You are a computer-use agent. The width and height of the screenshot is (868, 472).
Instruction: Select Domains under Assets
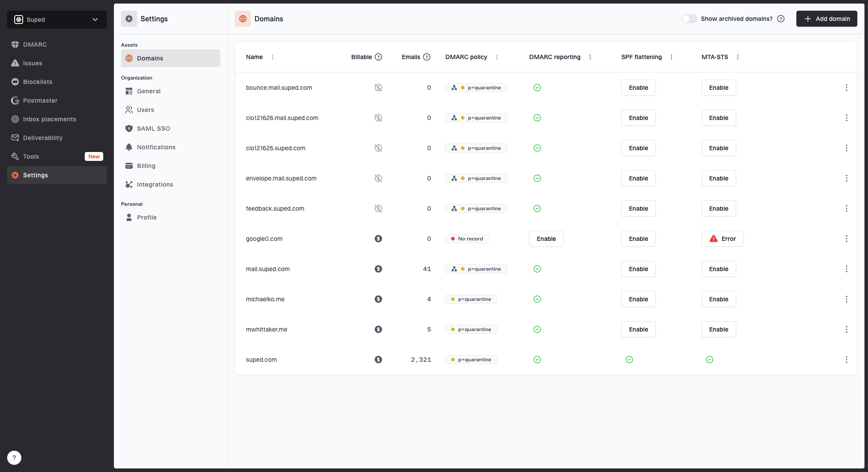[170, 58]
